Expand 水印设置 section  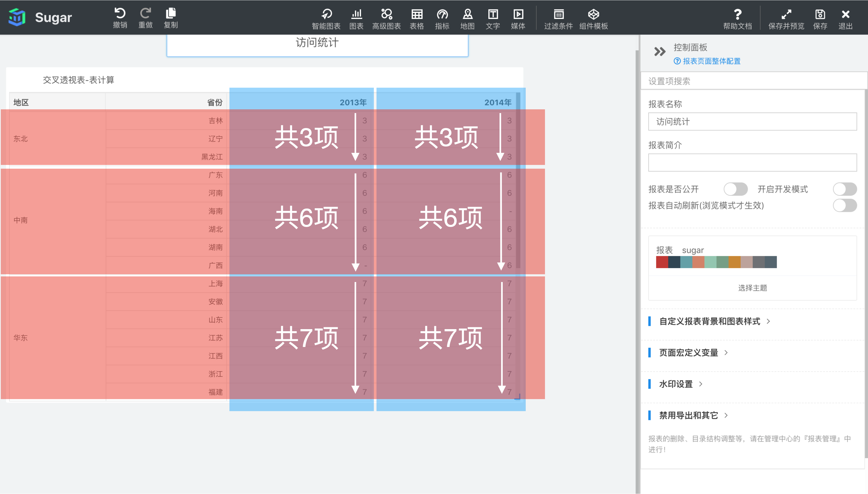675,384
